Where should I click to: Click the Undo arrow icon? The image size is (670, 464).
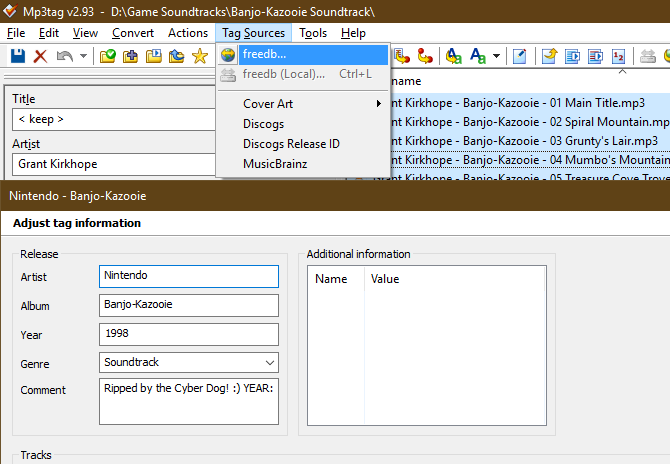click(x=65, y=56)
